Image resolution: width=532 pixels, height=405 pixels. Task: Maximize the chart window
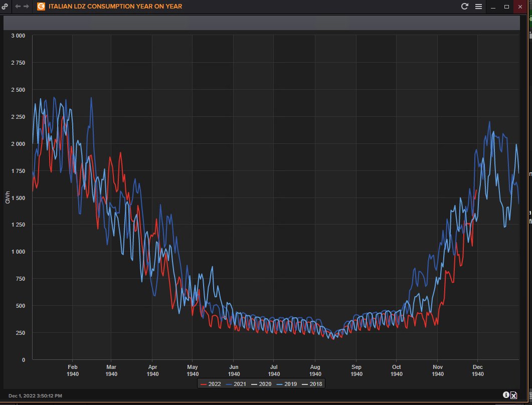(506, 7)
